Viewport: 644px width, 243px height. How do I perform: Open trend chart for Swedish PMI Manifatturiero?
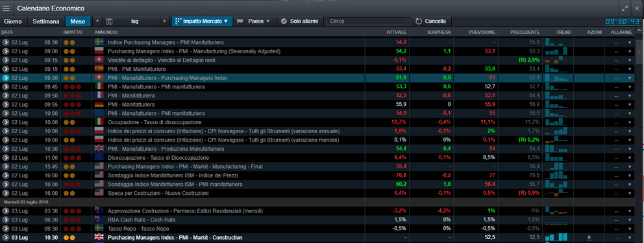click(556, 42)
